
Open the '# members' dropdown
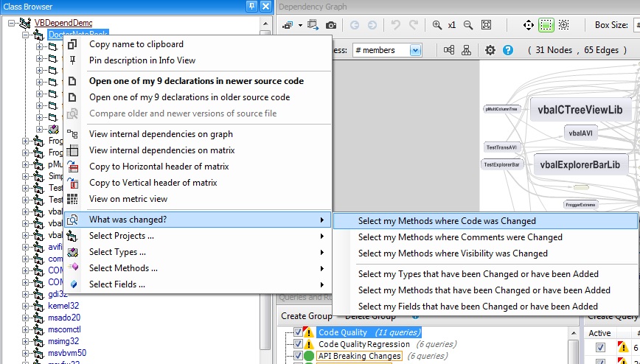click(415, 50)
